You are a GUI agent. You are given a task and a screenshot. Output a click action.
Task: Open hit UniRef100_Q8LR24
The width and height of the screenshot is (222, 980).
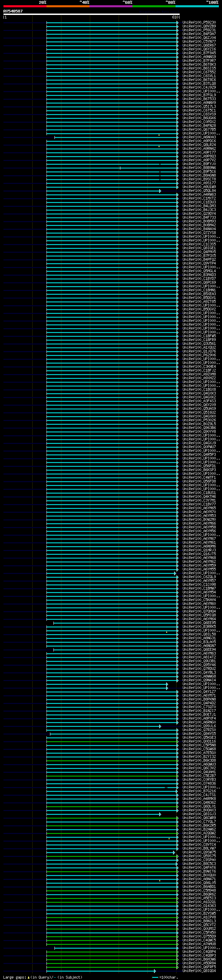[x=199, y=145]
